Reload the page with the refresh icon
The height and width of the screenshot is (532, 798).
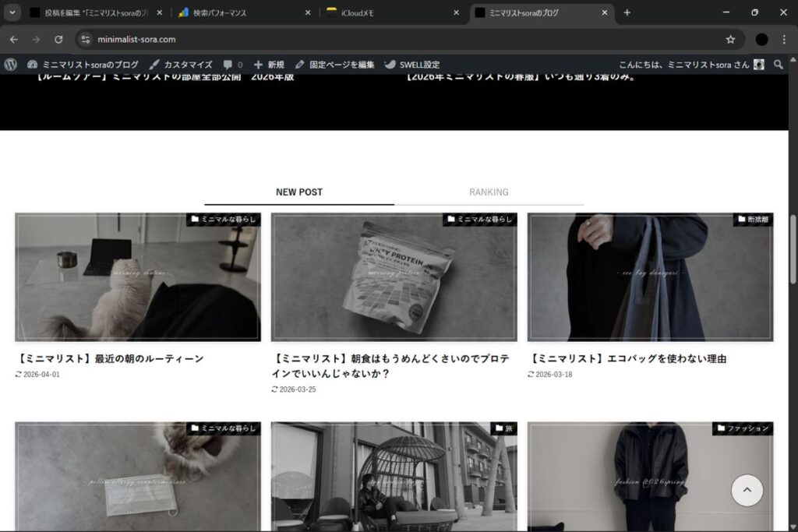pyautogui.click(x=58, y=39)
